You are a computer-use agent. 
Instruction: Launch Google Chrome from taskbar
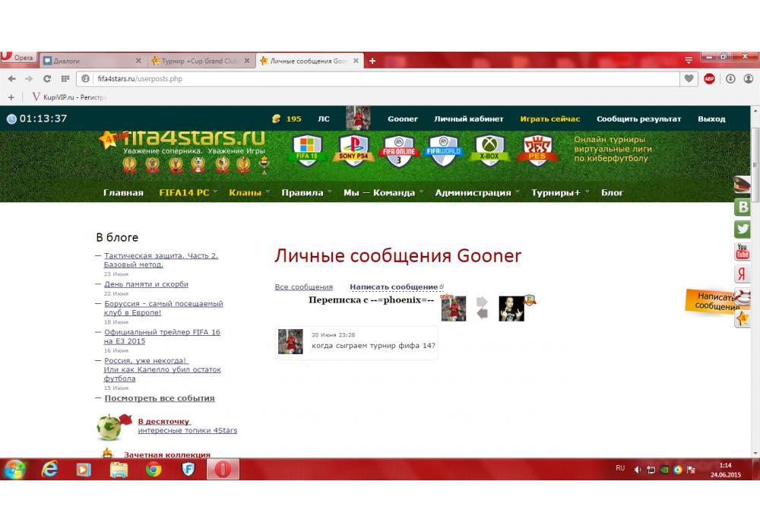(x=154, y=469)
